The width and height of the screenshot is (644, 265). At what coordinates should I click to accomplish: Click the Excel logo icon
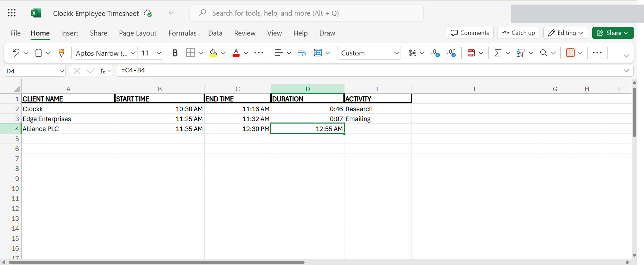(36, 13)
